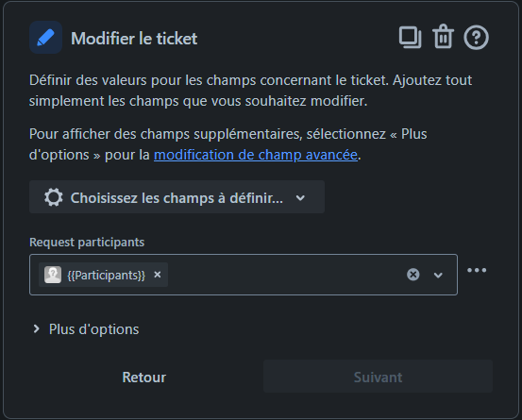Click the Retour button

coord(144,378)
